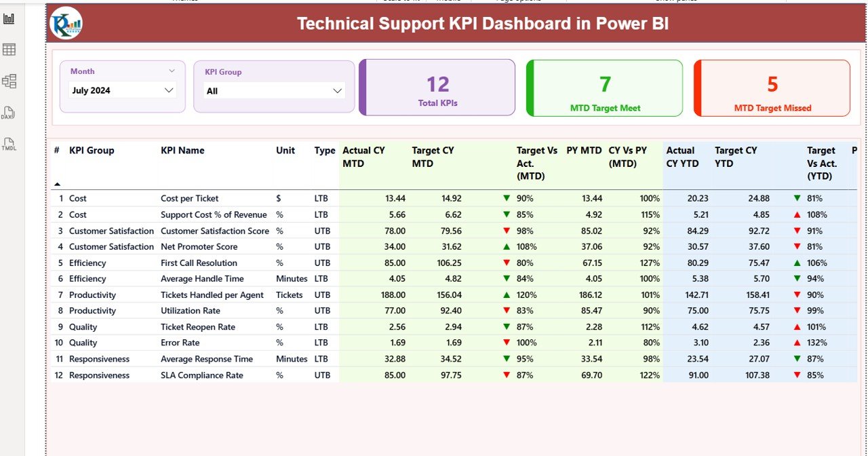Open the July 2024 month dropdown
This screenshot has height=456, width=868.
123,90
